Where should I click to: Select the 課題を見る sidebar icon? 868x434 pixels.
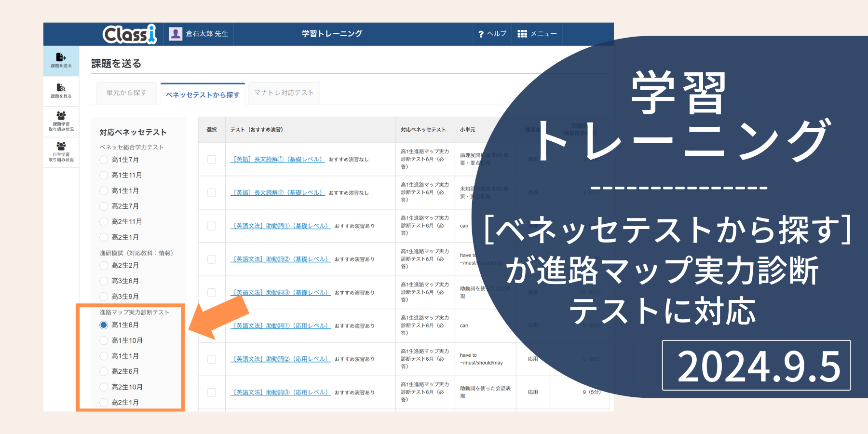(61, 91)
